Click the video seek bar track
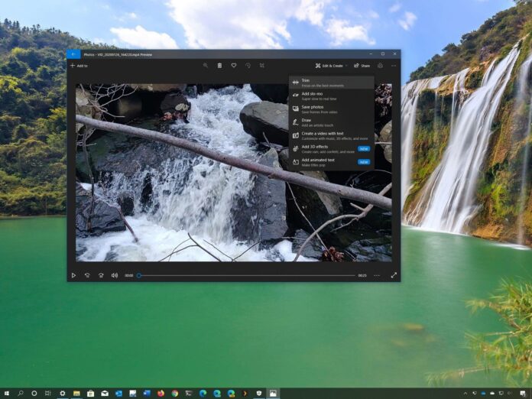532x399 pixels. pyautogui.click(x=246, y=275)
